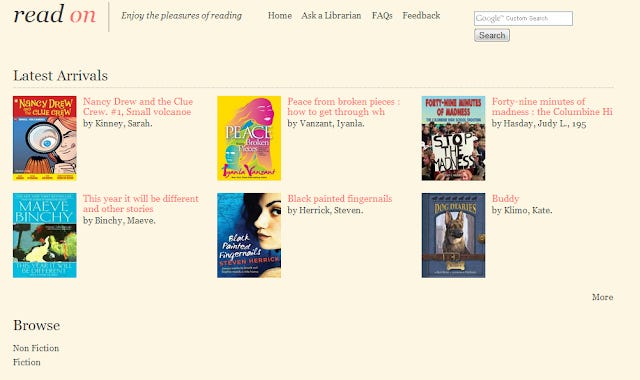The image size is (640, 380).
Task: Open the Buddy title link
Action: (x=505, y=199)
